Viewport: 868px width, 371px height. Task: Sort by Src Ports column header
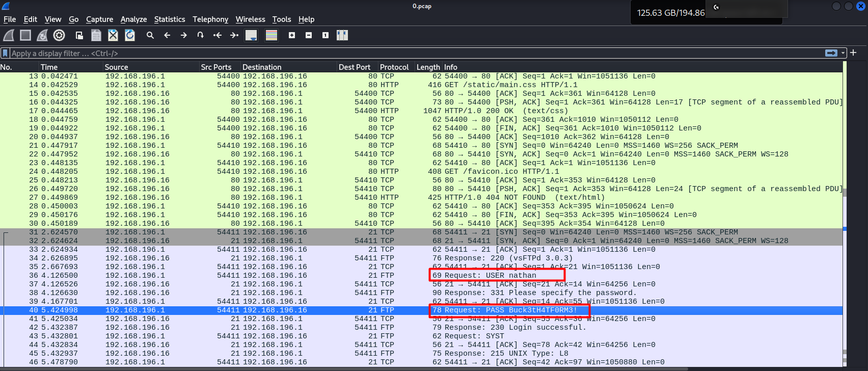220,67
